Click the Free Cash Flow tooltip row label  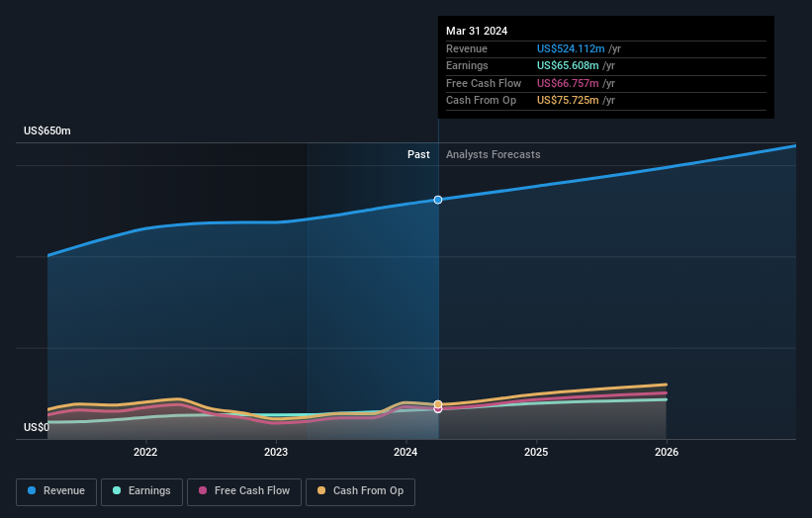484,83
